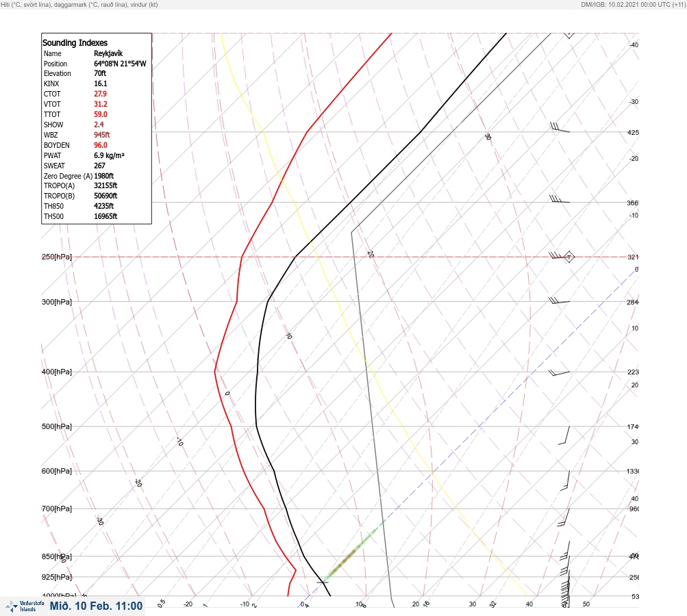Viewport: 687px width, 616px height.
Task: Select the "400[hPa]" pressure label
Action: (57, 372)
